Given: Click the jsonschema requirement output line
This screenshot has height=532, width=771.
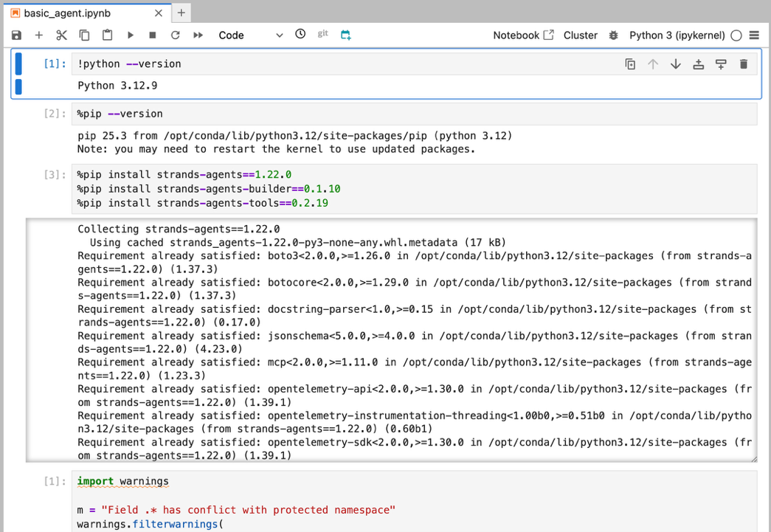Looking at the screenshot, I should coord(414,342).
